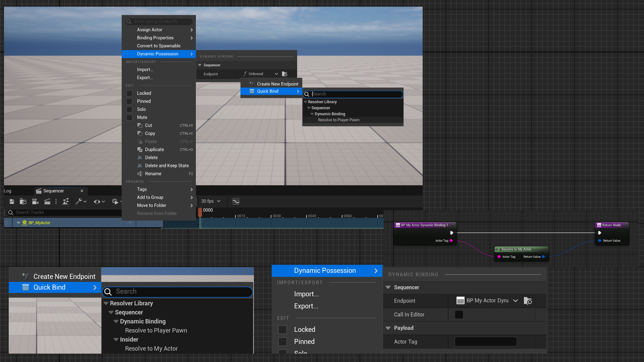Check the Call In Editor box
644x362 pixels.
pyautogui.click(x=459, y=314)
